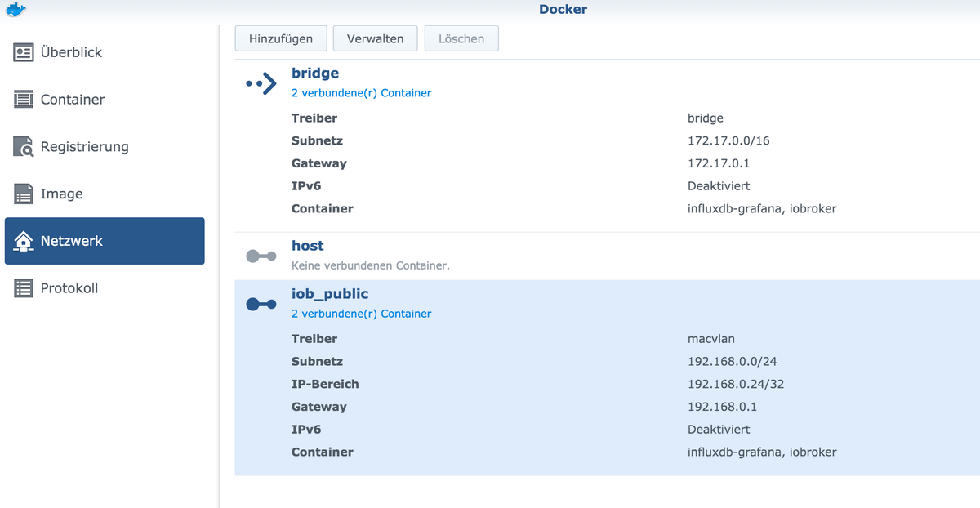Click the Image sidebar icon
The height and width of the screenshot is (508, 980).
pos(24,194)
